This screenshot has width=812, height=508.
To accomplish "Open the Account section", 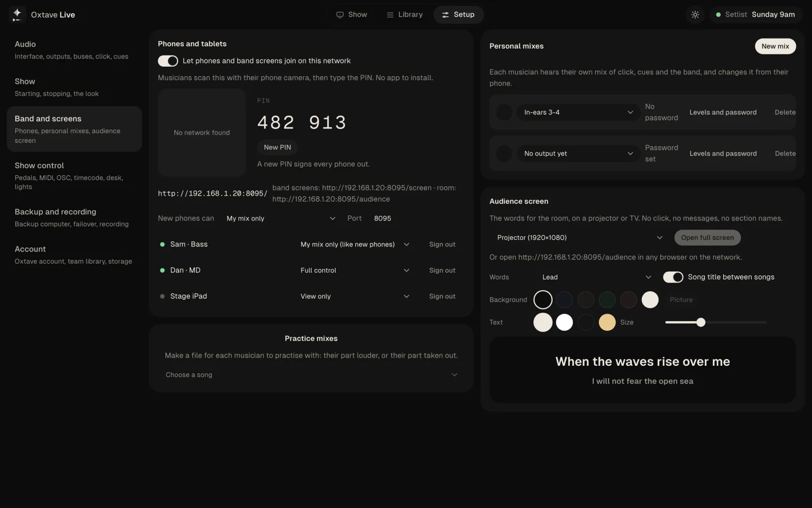I will (x=74, y=255).
